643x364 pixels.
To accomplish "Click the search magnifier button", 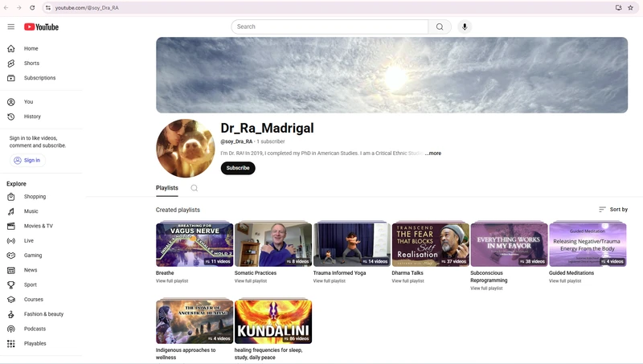I will pyautogui.click(x=440, y=27).
